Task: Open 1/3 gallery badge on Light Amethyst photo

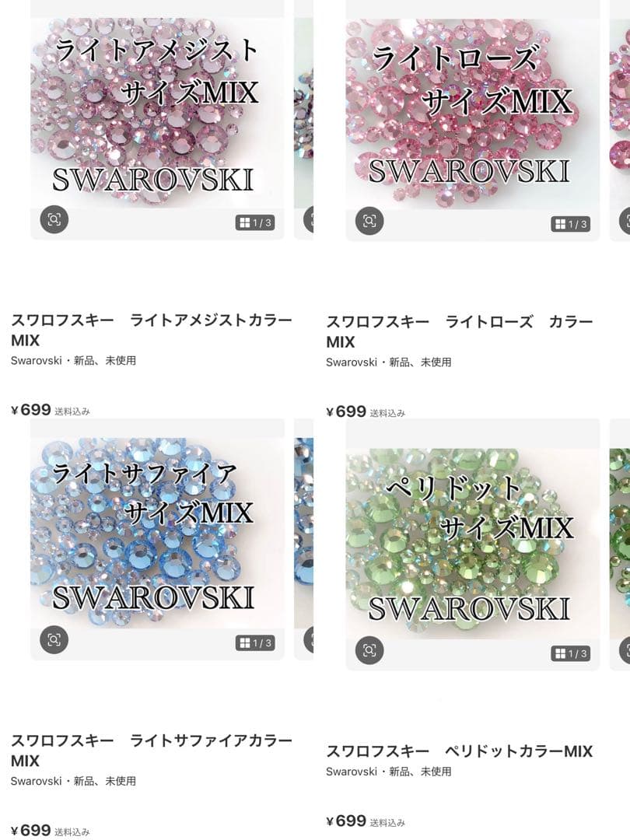Action: click(255, 223)
